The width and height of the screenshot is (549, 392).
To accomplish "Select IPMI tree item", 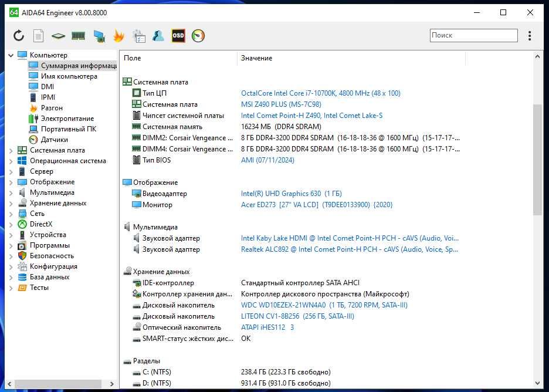I will 48,97.
